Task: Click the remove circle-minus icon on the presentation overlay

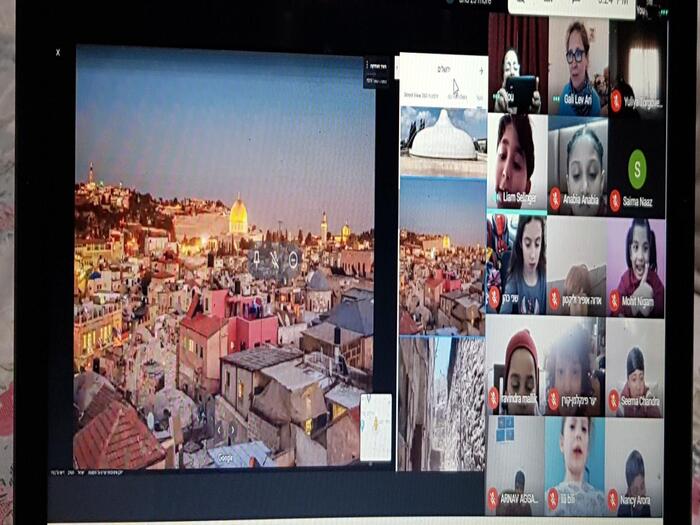Action: 293,259
